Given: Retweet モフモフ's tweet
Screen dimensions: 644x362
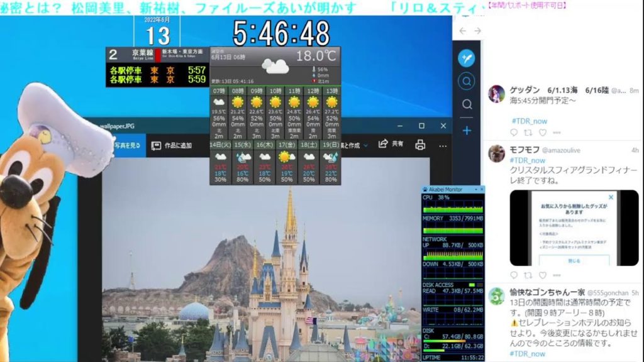Looking at the screenshot, I should [x=528, y=275].
